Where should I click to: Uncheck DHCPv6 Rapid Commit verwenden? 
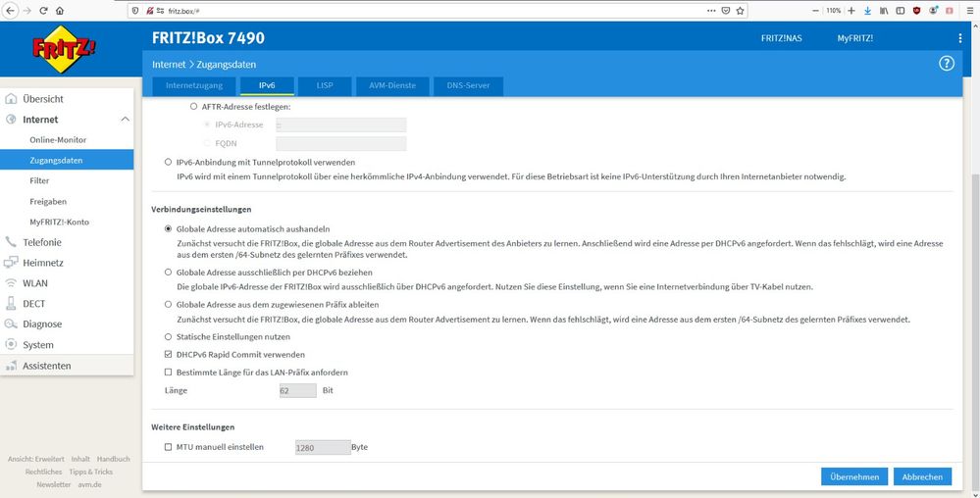coord(168,354)
